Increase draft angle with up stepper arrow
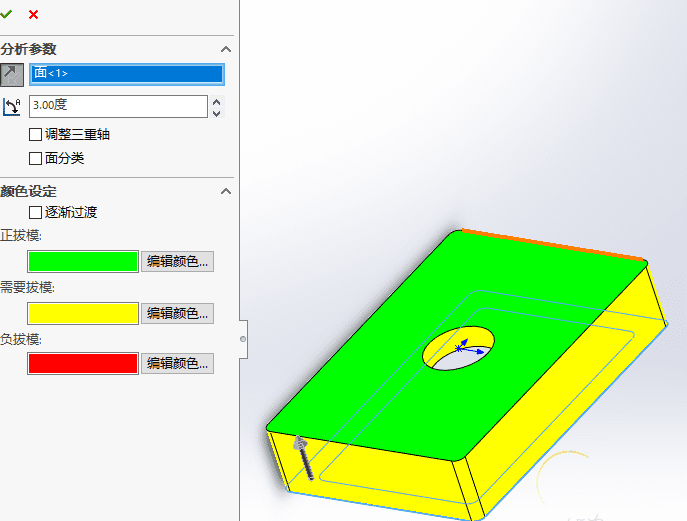This screenshot has width=687, height=521. click(216, 102)
